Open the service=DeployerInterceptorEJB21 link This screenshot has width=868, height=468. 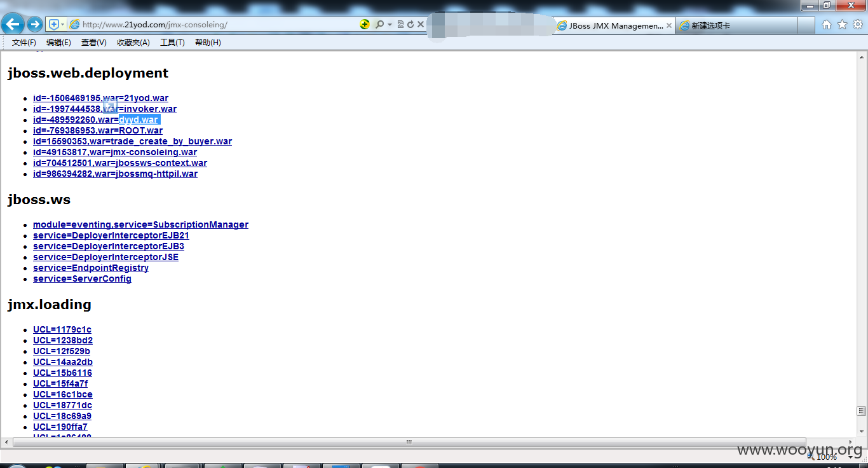[111, 235]
